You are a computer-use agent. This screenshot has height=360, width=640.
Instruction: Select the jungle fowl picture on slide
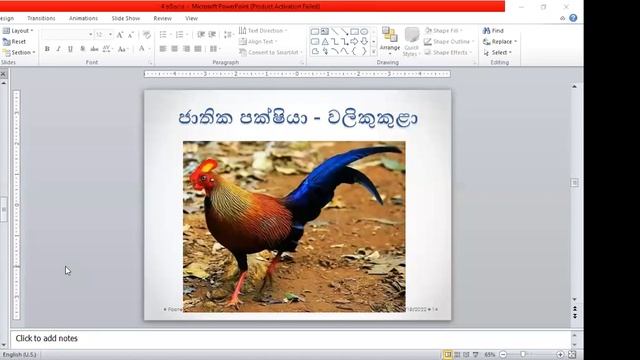pyautogui.click(x=294, y=227)
